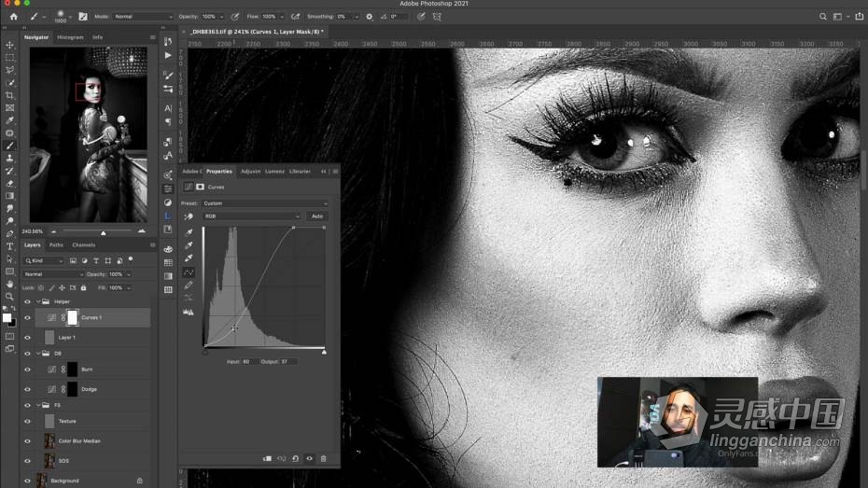Collapse the Helper group

click(x=38, y=301)
